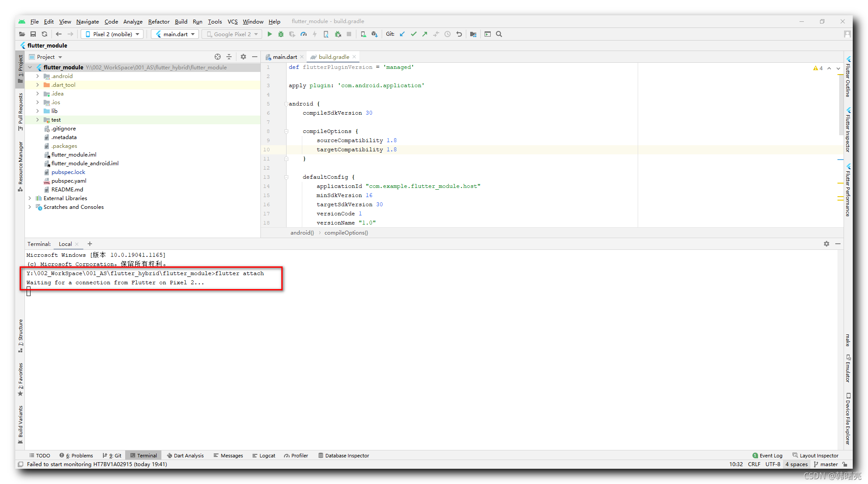868x484 pixels.
Task: Select the Git commit icon in toolbar
Action: 414,34
